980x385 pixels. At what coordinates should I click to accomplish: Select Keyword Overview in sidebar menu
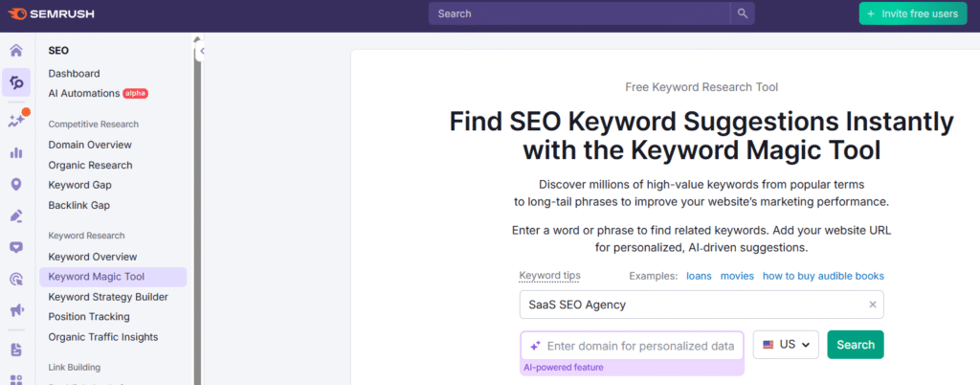point(93,257)
